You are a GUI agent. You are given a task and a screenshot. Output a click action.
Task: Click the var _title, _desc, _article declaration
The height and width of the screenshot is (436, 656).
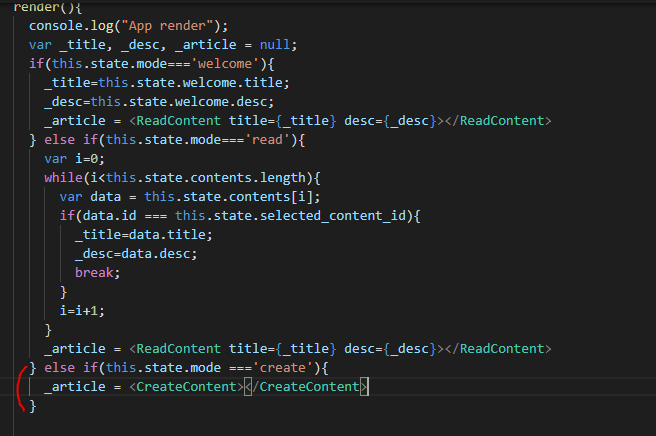pos(163,45)
